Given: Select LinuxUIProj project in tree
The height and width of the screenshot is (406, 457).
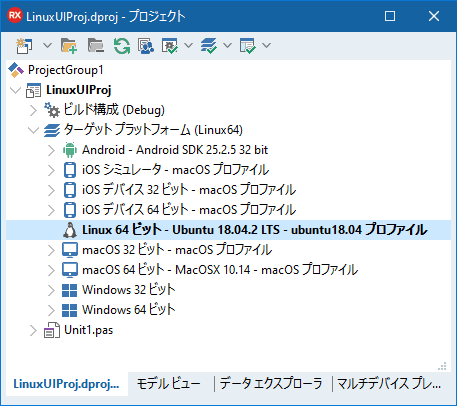Looking at the screenshot, I should click(x=79, y=90).
